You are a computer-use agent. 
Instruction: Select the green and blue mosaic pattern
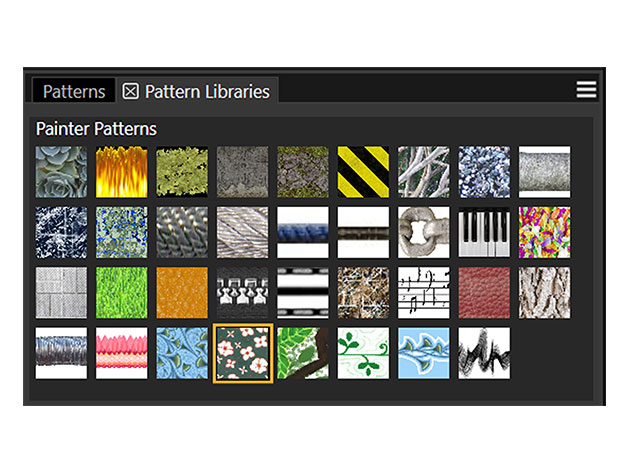[122, 232]
